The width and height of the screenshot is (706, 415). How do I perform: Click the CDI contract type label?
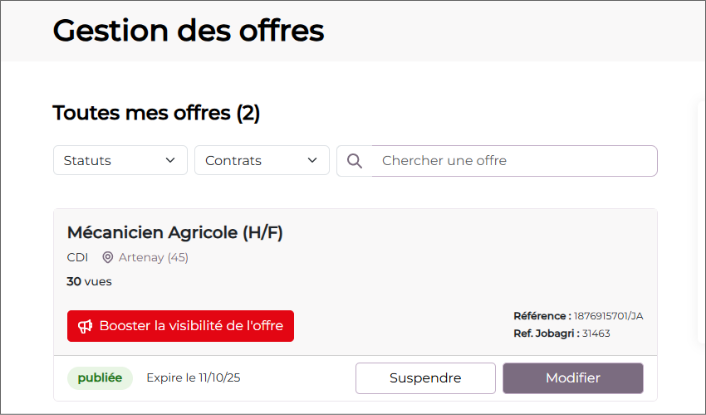coord(77,257)
